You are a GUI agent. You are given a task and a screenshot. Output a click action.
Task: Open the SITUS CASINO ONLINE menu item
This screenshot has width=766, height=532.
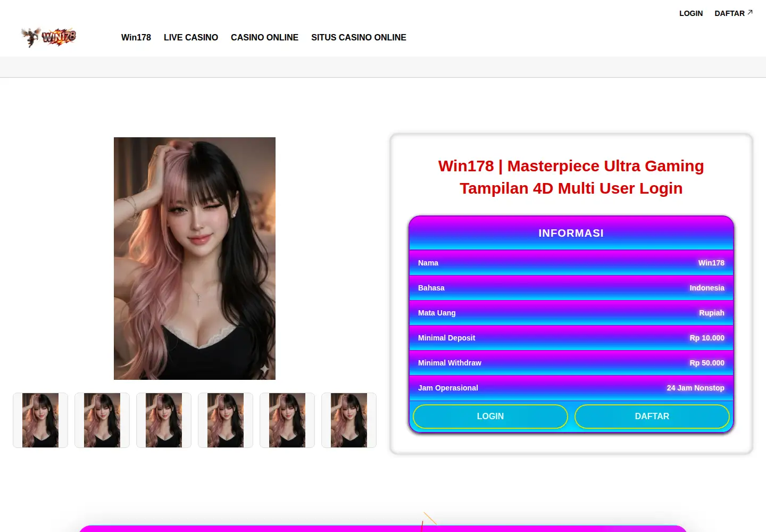click(x=359, y=37)
